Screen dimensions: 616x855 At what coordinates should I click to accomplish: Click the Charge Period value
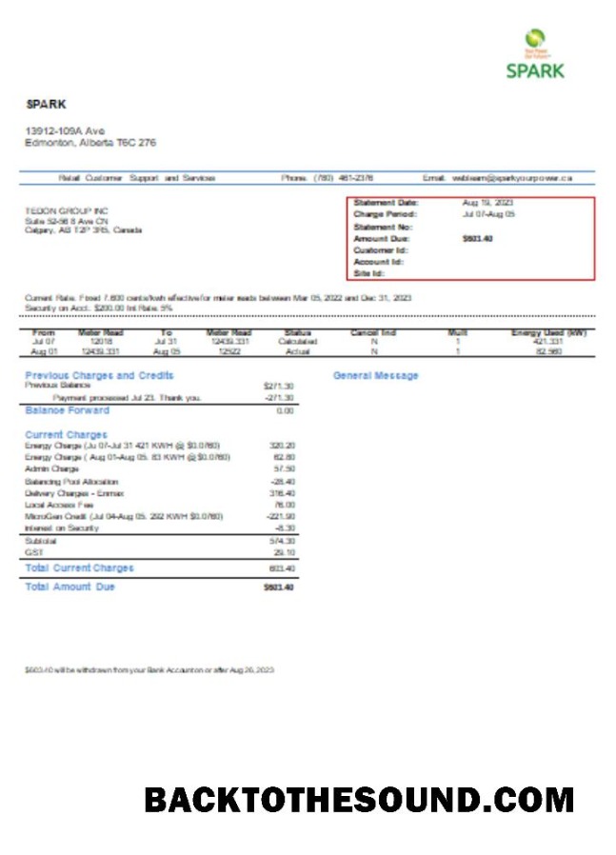tap(488, 214)
